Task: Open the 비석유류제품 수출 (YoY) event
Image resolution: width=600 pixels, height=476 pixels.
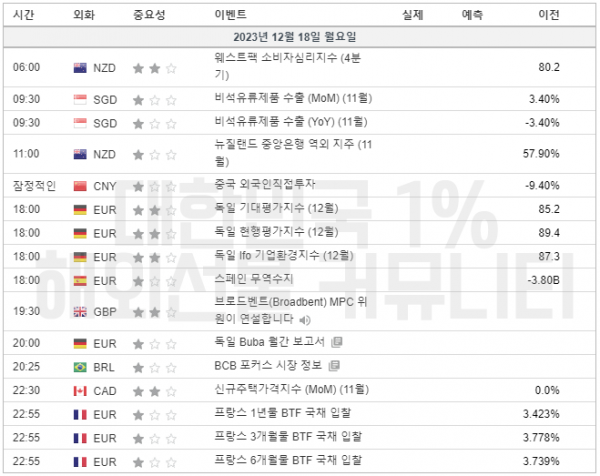Action: click(x=291, y=122)
